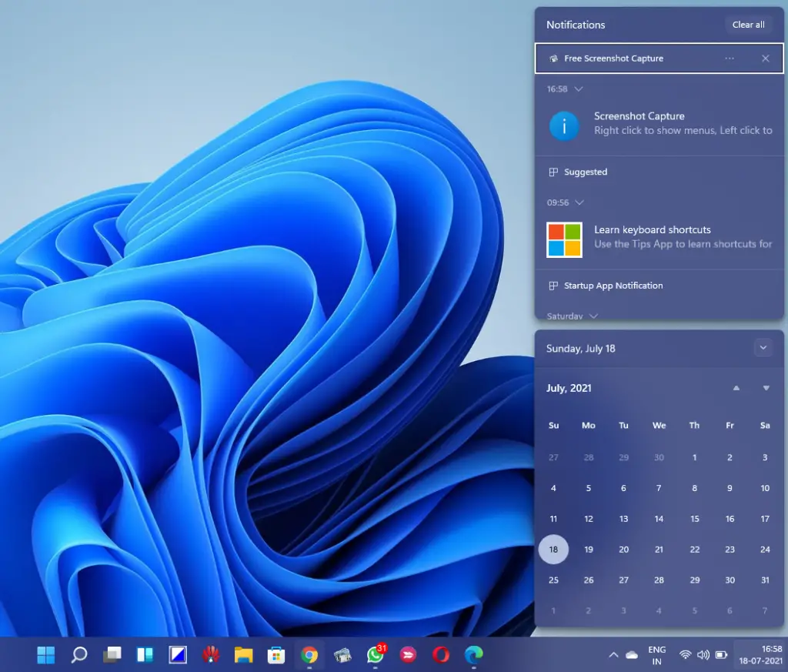This screenshot has height=672, width=788.
Task: Open Windows Search
Action: pos(78,655)
